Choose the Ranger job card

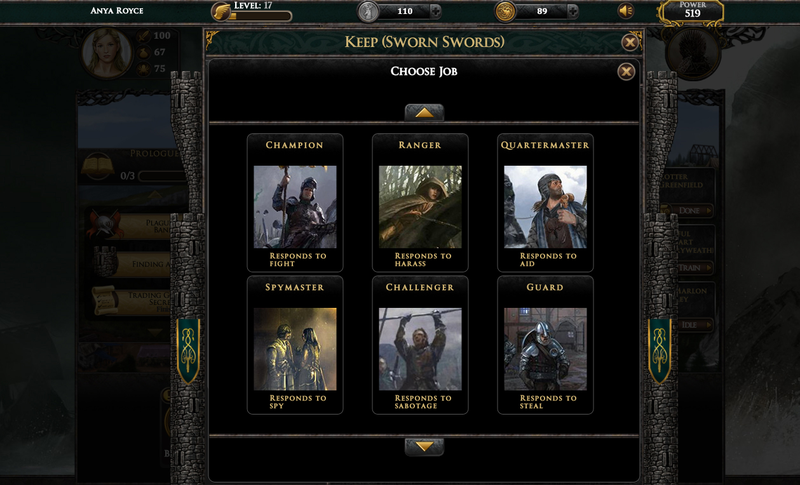pyautogui.click(x=420, y=202)
